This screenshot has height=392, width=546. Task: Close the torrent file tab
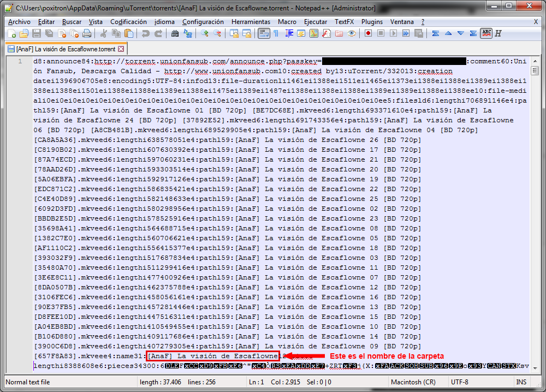click(x=121, y=49)
